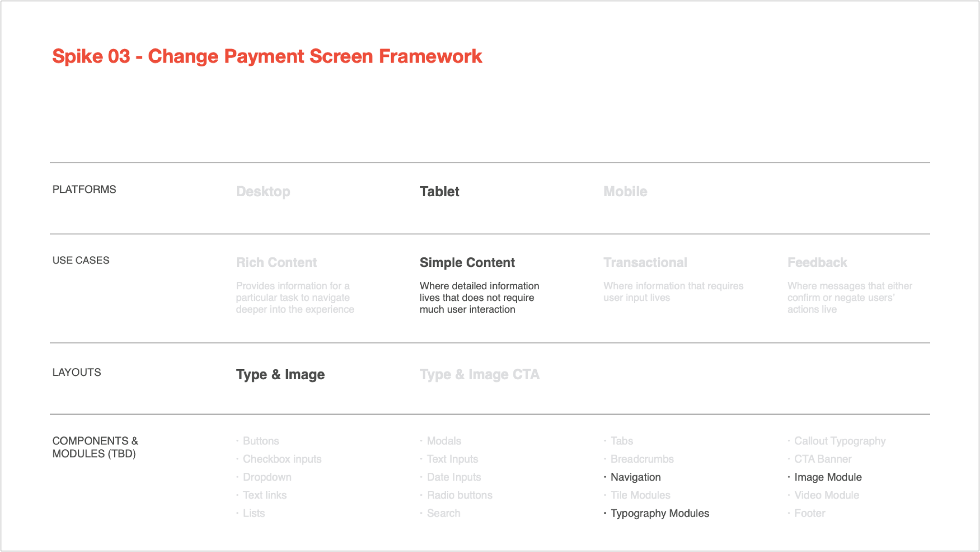Screen dimensions: 980x552
Task: Select the Desktop platform option
Action: (x=263, y=191)
